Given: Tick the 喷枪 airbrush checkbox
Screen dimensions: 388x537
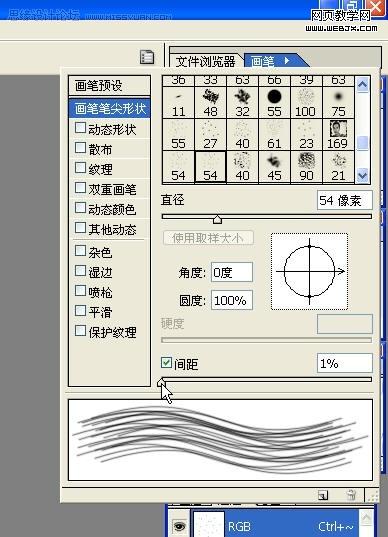Looking at the screenshot, I should pyautogui.click(x=80, y=291).
